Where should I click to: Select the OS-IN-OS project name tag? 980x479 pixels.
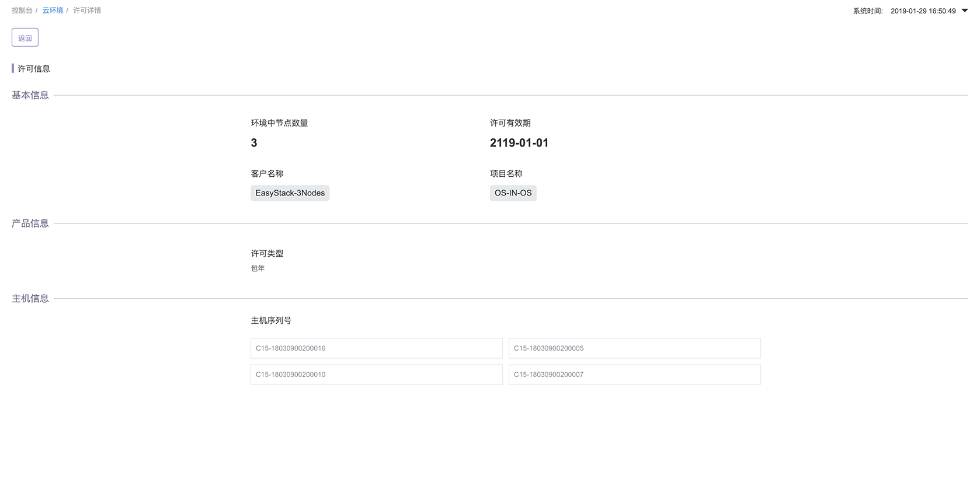(513, 193)
